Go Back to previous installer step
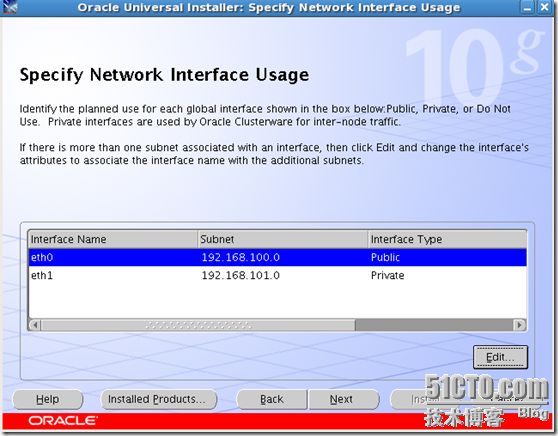The image size is (558, 436). coord(272,399)
